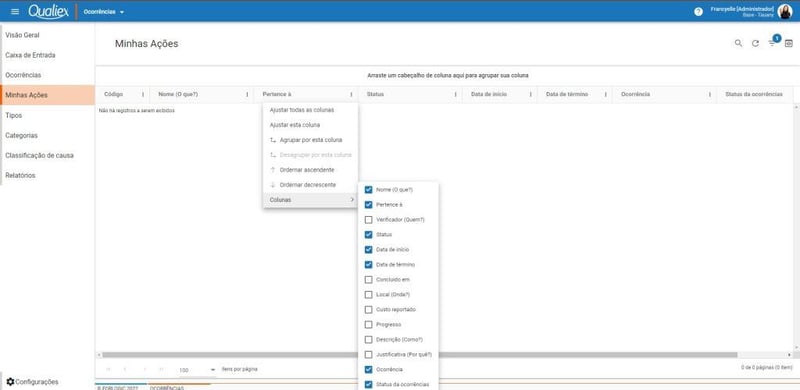Image resolution: width=800 pixels, height=390 pixels.
Task: Click the Status da ocorrências column header
Action: [x=754, y=94]
